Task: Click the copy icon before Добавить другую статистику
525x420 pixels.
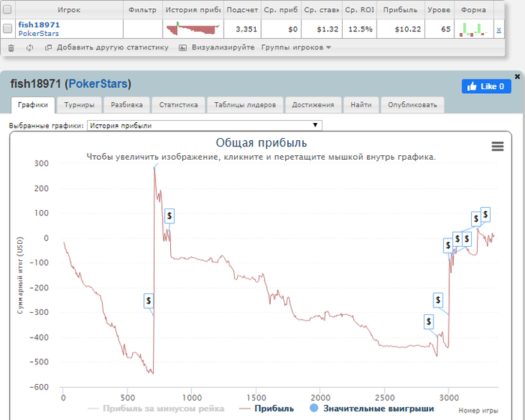Action: [x=48, y=47]
